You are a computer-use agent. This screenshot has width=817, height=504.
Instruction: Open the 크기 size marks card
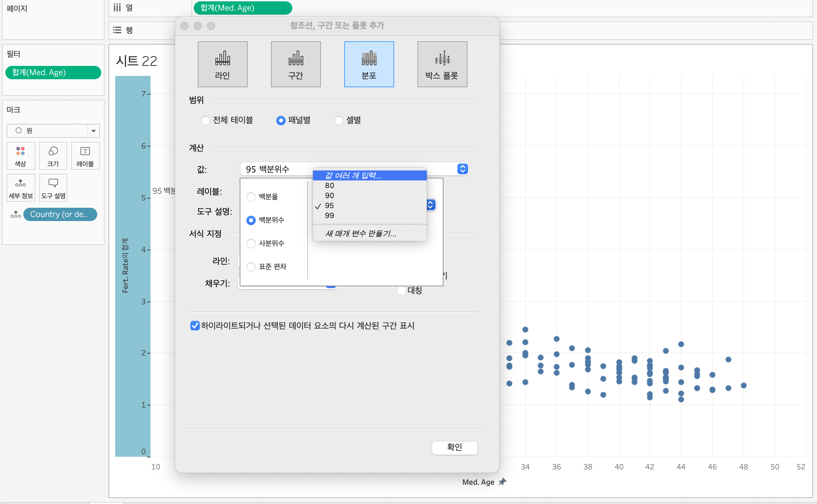[x=53, y=156]
